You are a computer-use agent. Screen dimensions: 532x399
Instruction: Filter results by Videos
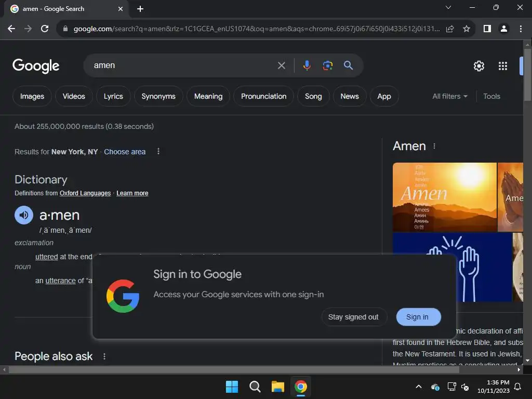74,96
